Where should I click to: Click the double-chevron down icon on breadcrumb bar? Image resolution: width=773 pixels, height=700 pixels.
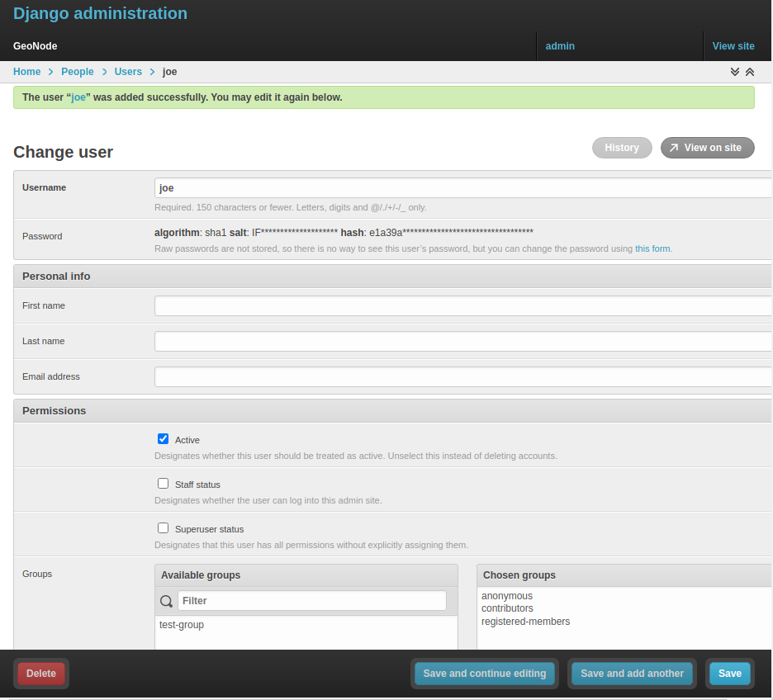pyautogui.click(x=734, y=72)
